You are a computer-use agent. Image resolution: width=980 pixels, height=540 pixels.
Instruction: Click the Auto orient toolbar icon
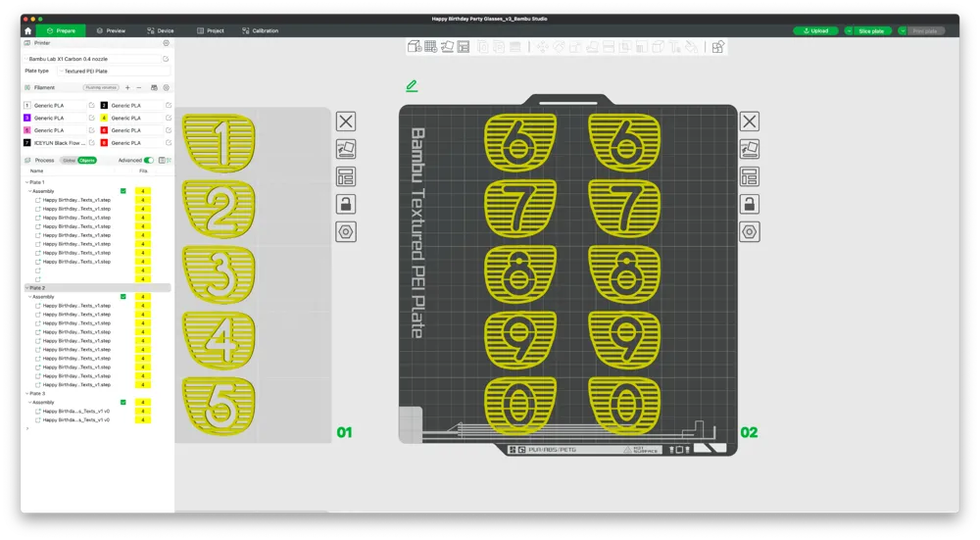click(447, 47)
